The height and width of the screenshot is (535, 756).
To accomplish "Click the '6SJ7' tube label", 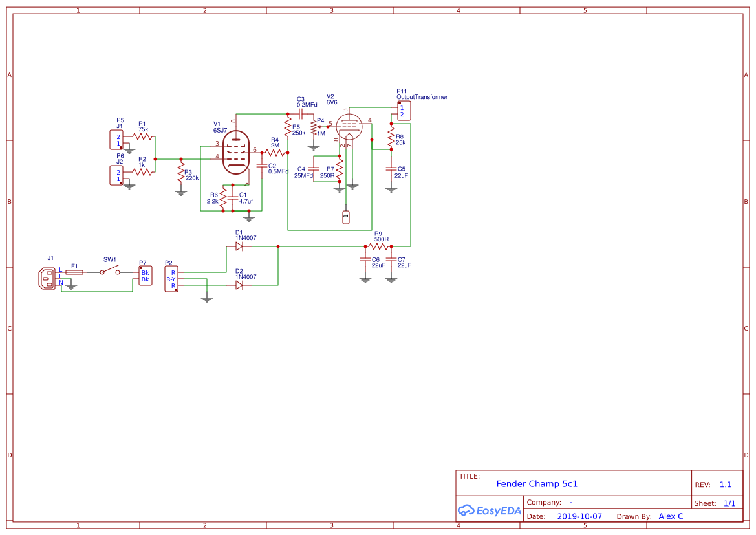I will (x=221, y=131).
